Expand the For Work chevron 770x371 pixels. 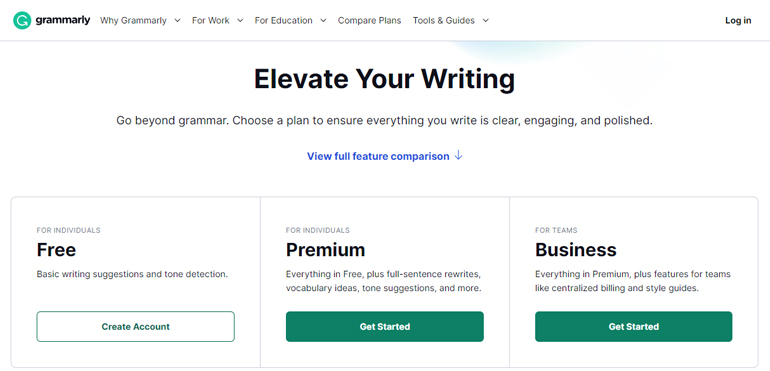[x=240, y=21]
